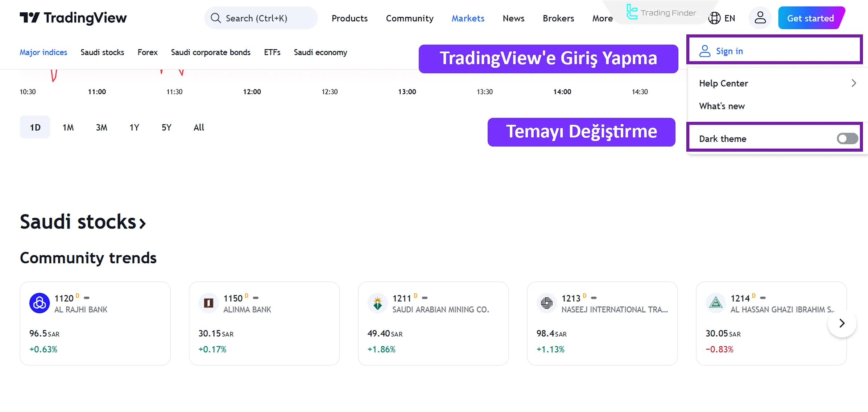Click inside the search input field
The image size is (868, 412).
[257, 18]
